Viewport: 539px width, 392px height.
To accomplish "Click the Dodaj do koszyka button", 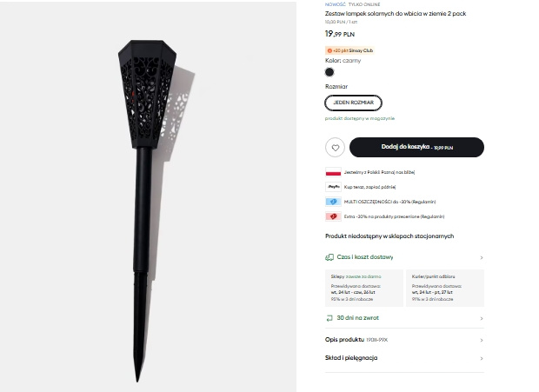I will click(x=416, y=147).
